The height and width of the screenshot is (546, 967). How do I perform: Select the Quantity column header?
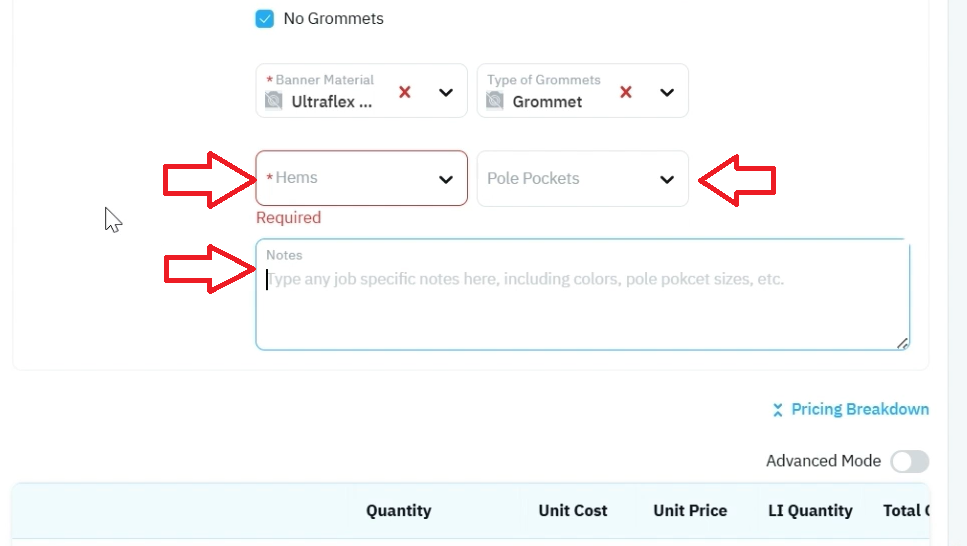click(x=398, y=510)
